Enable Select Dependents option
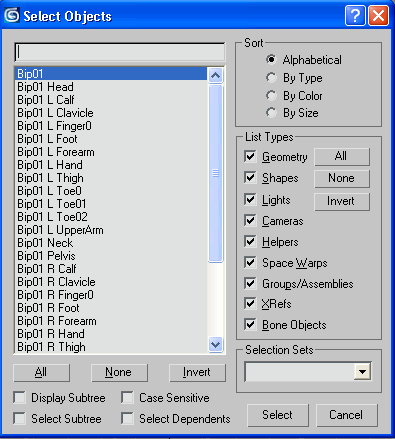395x439 pixels. tap(127, 419)
